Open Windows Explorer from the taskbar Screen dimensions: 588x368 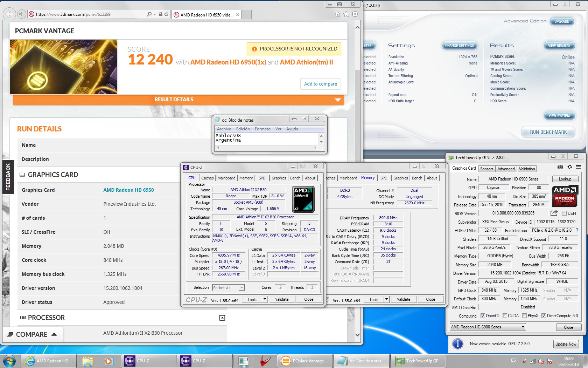click(x=88, y=361)
